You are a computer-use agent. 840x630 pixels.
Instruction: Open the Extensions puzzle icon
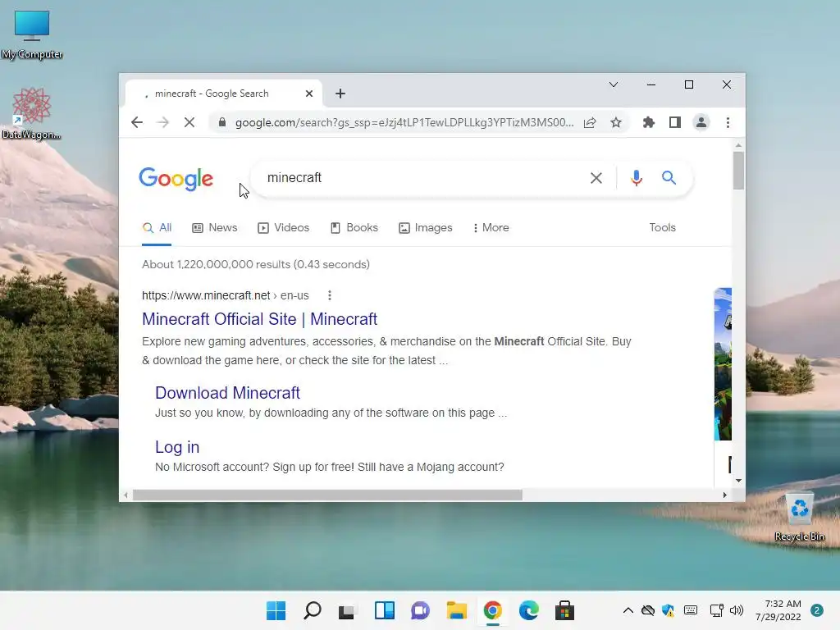click(649, 123)
